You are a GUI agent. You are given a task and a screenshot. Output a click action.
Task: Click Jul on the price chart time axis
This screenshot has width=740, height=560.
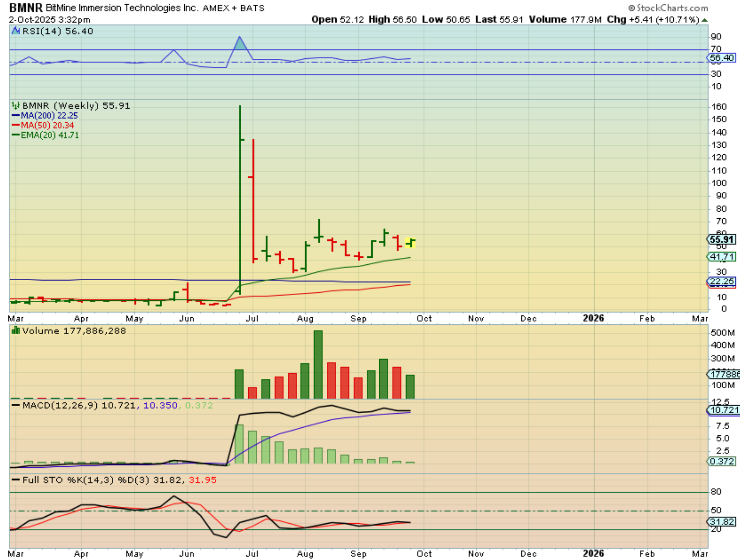coord(252,318)
